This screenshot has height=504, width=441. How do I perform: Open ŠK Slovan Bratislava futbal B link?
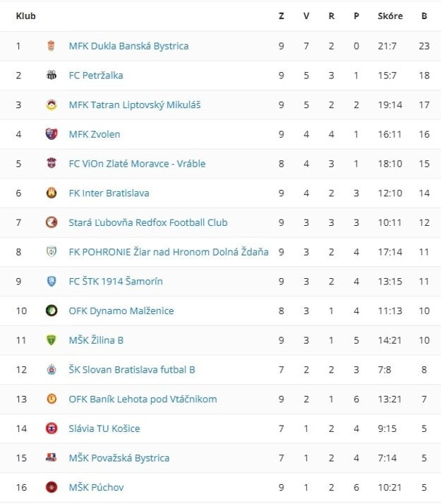coord(132,369)
